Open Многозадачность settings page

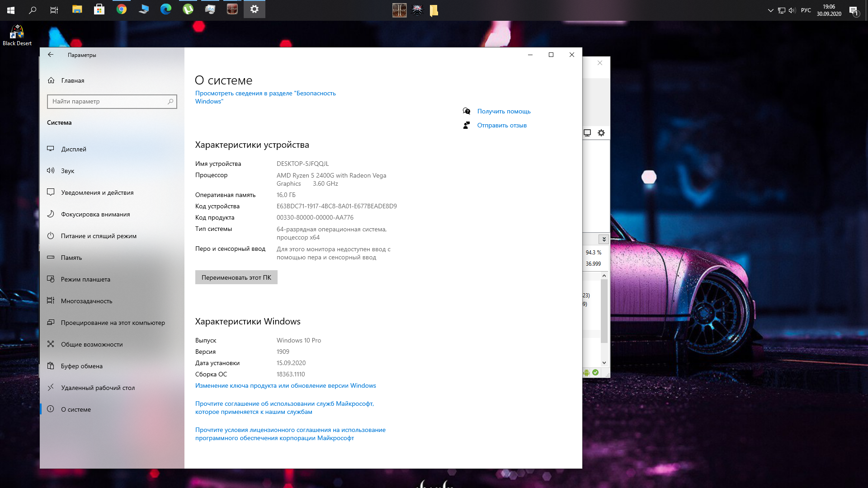[112, 301]
